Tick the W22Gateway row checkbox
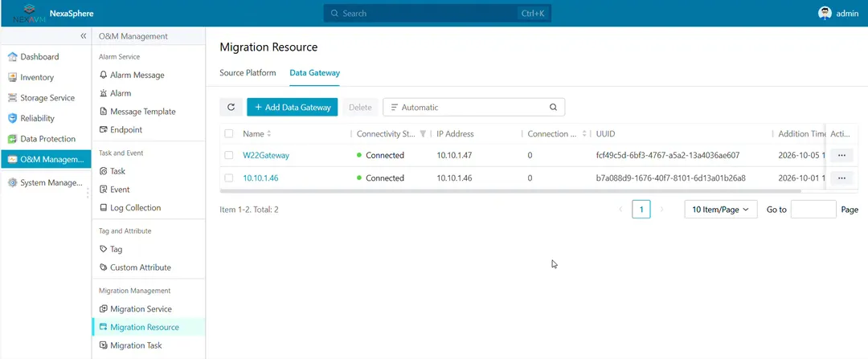The height and width of the screenshot is (359, 868). tap(228, 156)
